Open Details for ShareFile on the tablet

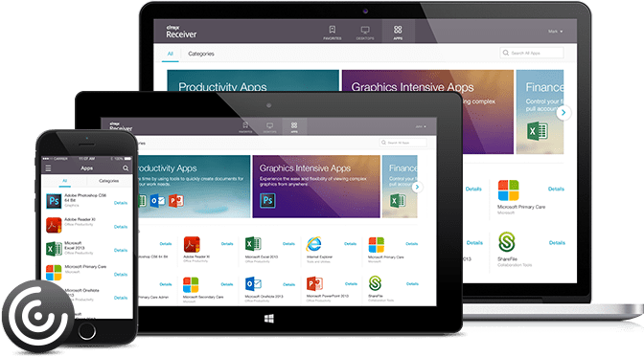pyautogui.click(x=412, y=284)
